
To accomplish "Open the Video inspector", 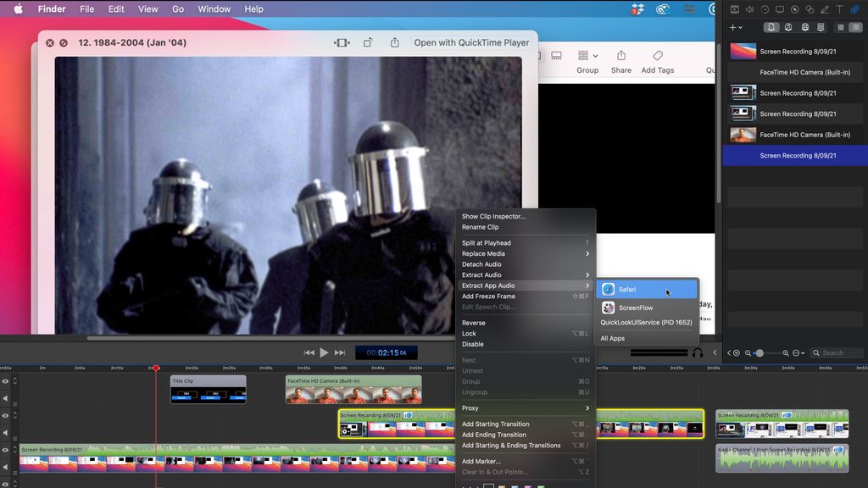I will (x=734, y=9).
